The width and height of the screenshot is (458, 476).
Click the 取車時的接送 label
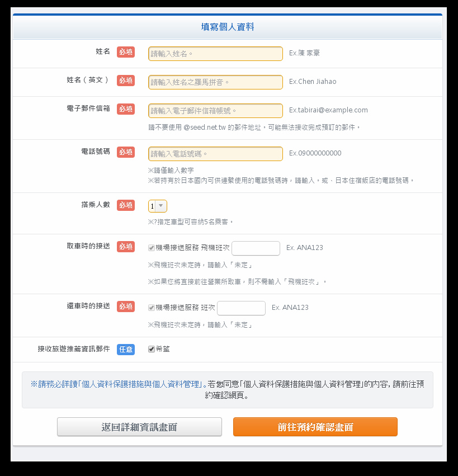click(x=88, y=246)
